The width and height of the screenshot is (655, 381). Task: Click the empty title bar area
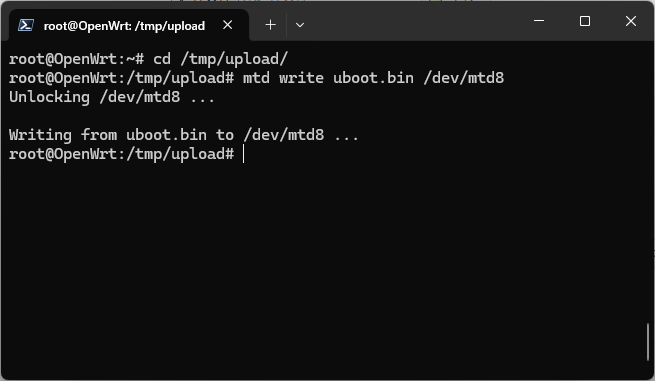[418, 23]
